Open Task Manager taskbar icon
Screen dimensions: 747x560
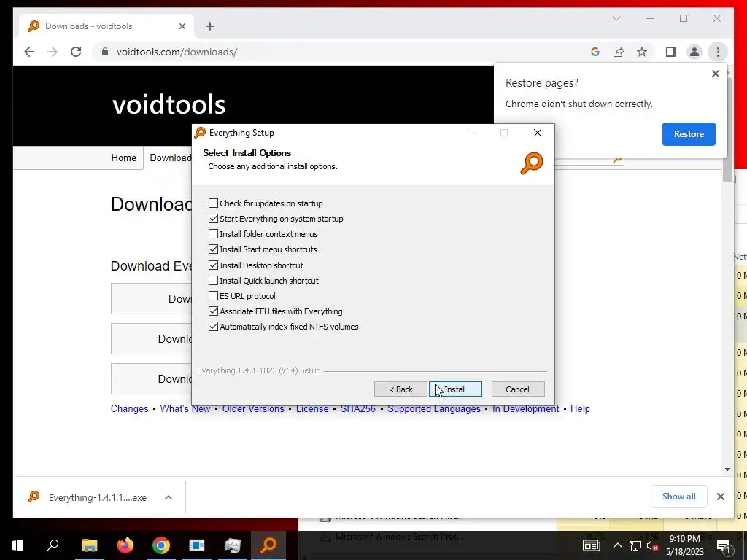(233, 545)
